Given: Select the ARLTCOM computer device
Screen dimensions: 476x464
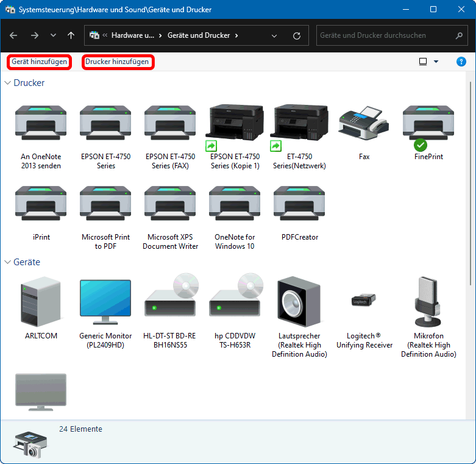Looking at the screenshot, I should [x=41, y=303].
